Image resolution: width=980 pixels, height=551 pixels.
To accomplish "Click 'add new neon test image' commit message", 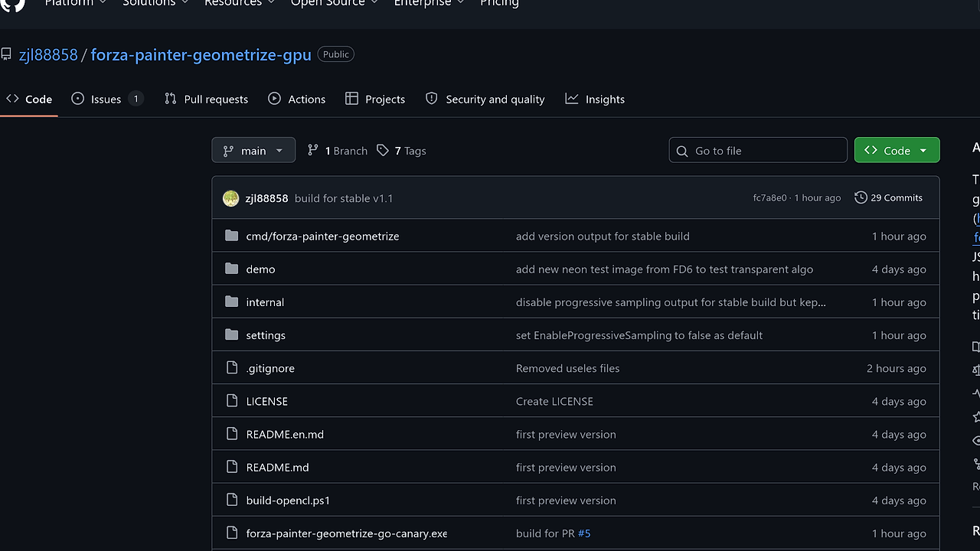I will click(665, 269).
